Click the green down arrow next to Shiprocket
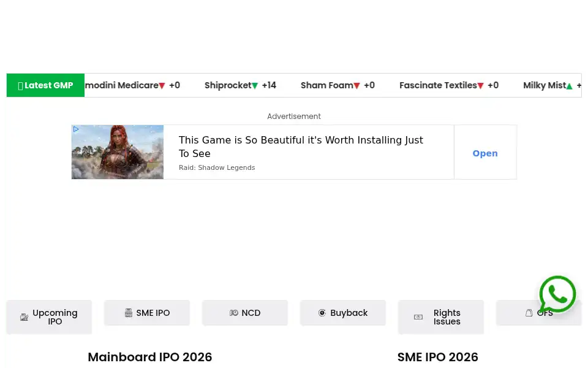Viewport: 588px width, 368px height. pos(255,86)
